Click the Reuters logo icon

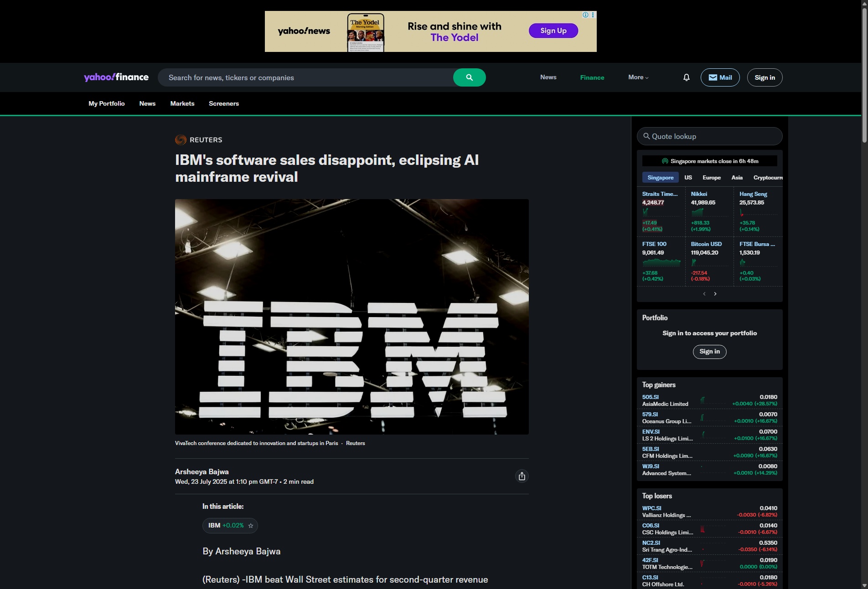pos(181,140)
